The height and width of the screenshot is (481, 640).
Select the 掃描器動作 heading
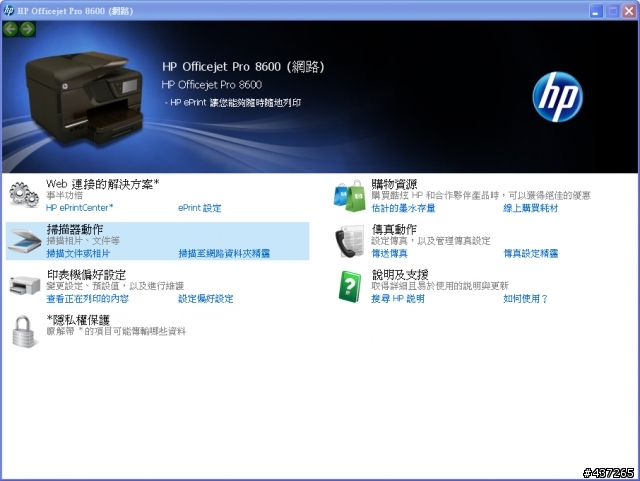[x=75, y=229]
